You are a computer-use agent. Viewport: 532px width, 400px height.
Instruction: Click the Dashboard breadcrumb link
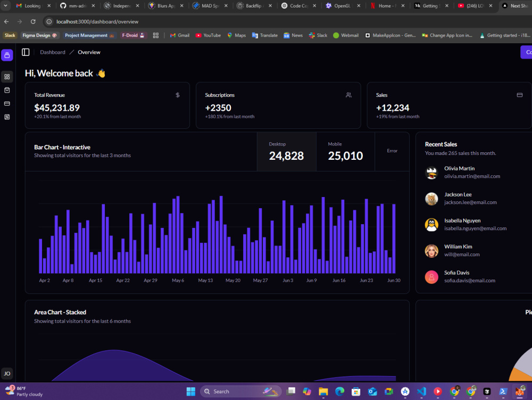[x=53, y=52]
